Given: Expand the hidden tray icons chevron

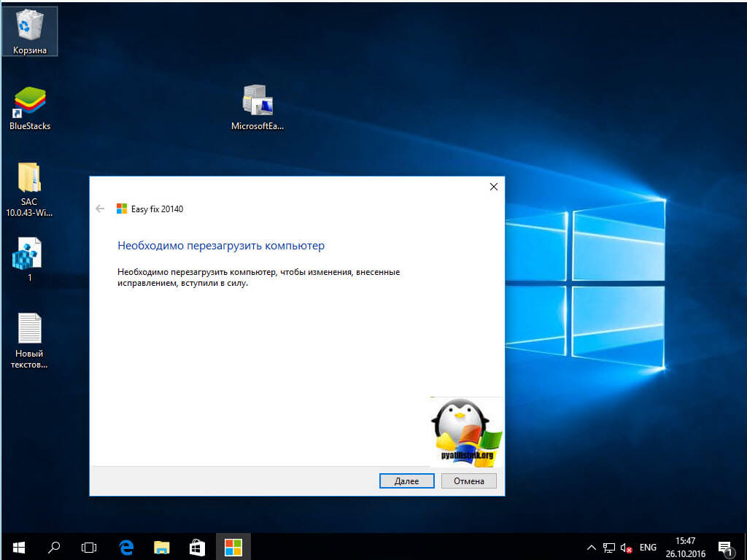Looking at the screenshot, I should point(592,547).
